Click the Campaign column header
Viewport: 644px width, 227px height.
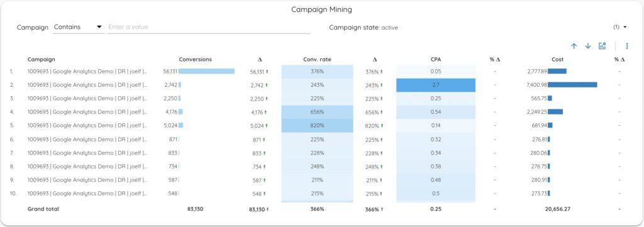click(41, 60)
